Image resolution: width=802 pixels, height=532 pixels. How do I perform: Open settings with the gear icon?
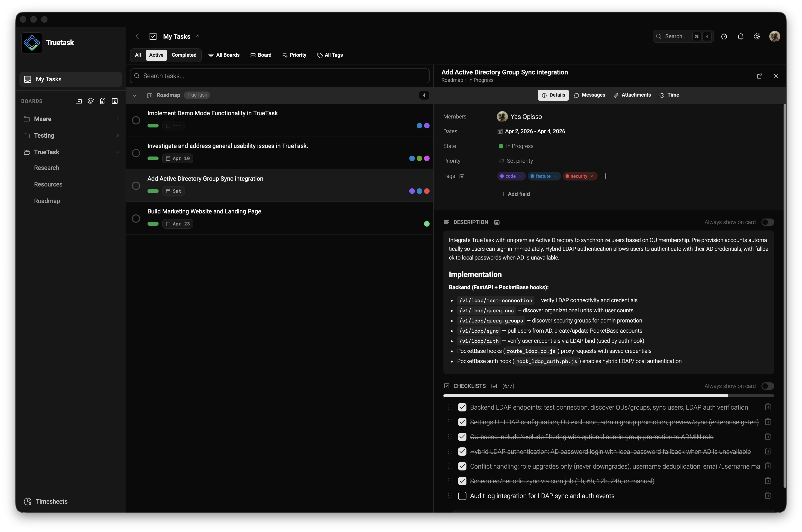click(x=757, y=36)
